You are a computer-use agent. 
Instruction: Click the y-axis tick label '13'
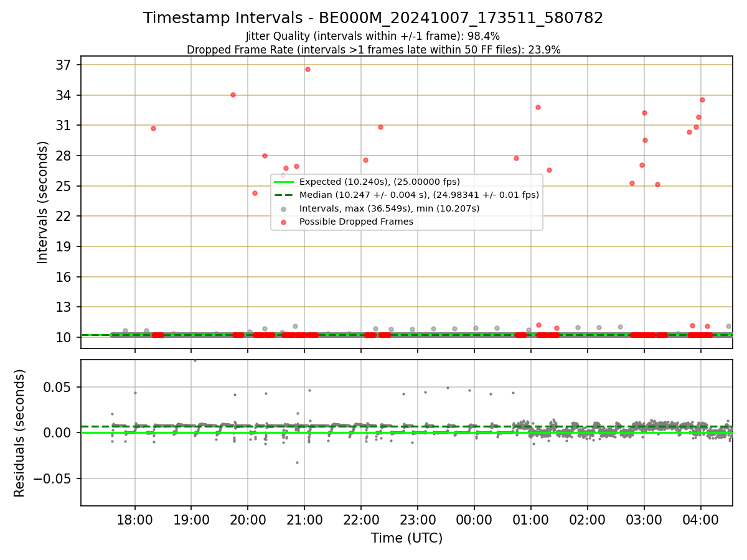click(x=63, y=307)
